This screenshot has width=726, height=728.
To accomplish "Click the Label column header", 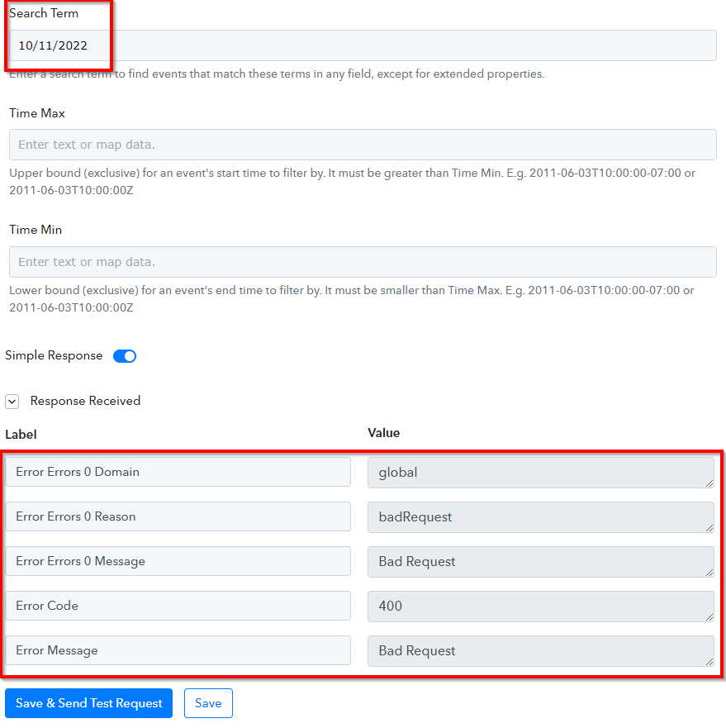I will point(21,435).
